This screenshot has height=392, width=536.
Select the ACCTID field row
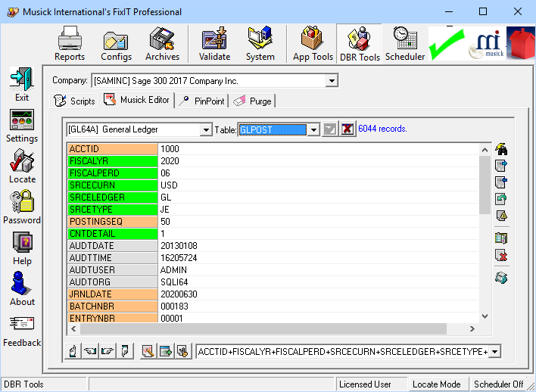[x=273, y=149]
